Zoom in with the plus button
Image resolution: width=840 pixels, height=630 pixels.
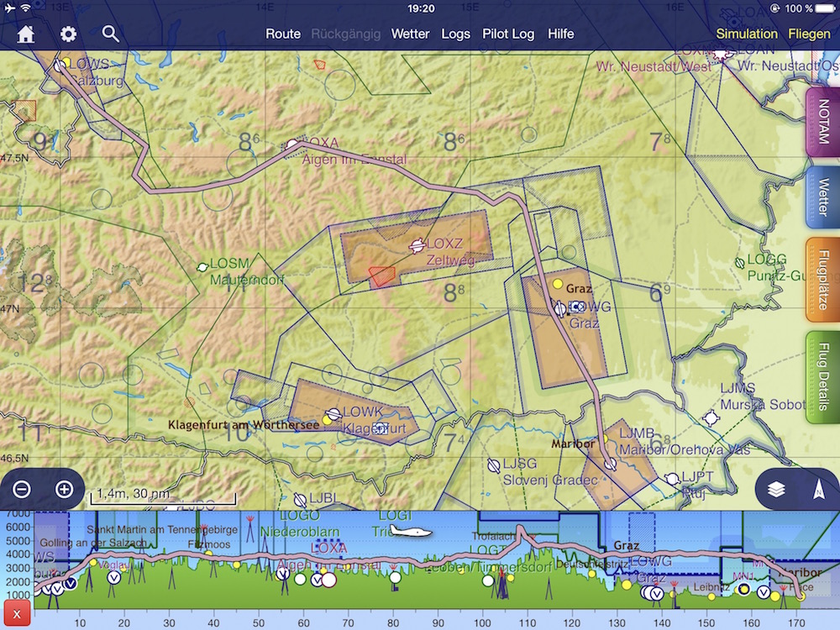point(64,490)
